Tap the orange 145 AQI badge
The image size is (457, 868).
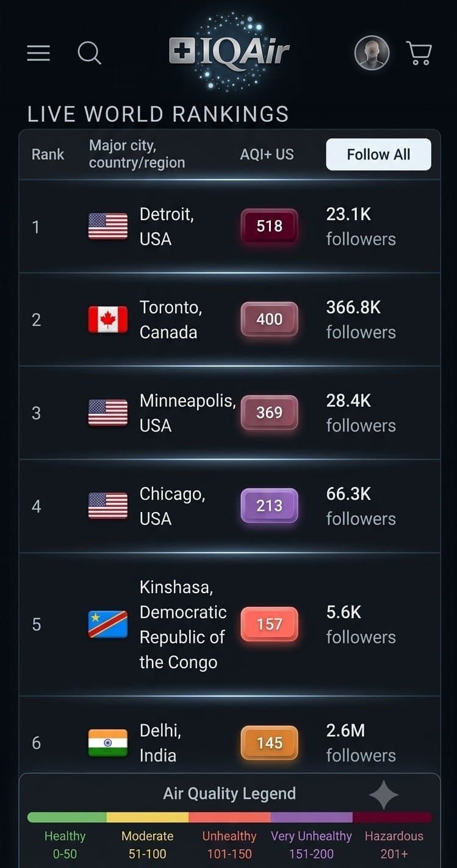pos(269,742)
